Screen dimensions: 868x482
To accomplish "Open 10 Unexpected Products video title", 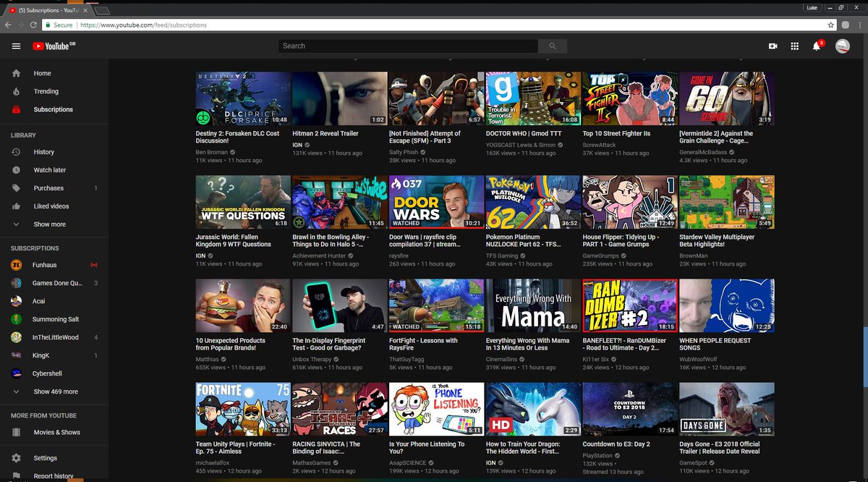I will [231, 344].
